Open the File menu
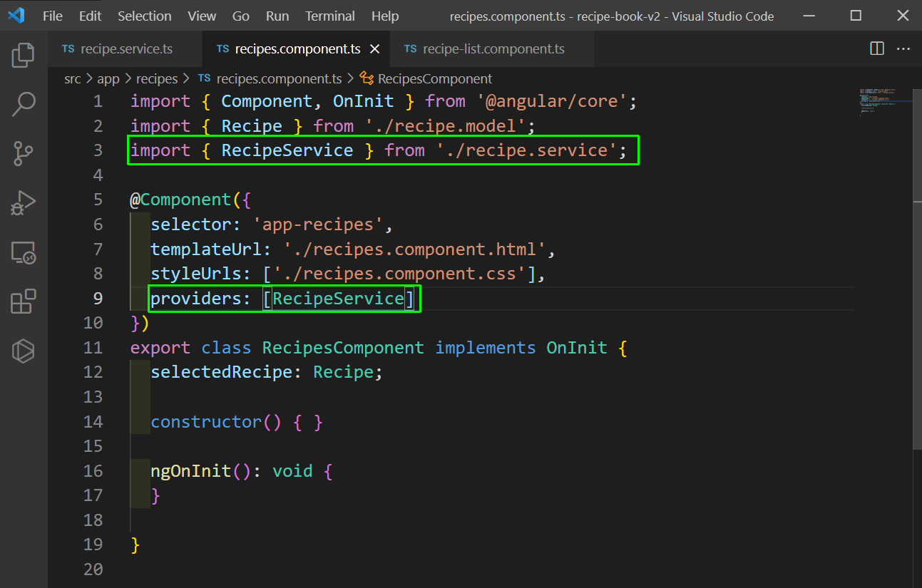This screenshot has height=588, width=922. [53, 16]
